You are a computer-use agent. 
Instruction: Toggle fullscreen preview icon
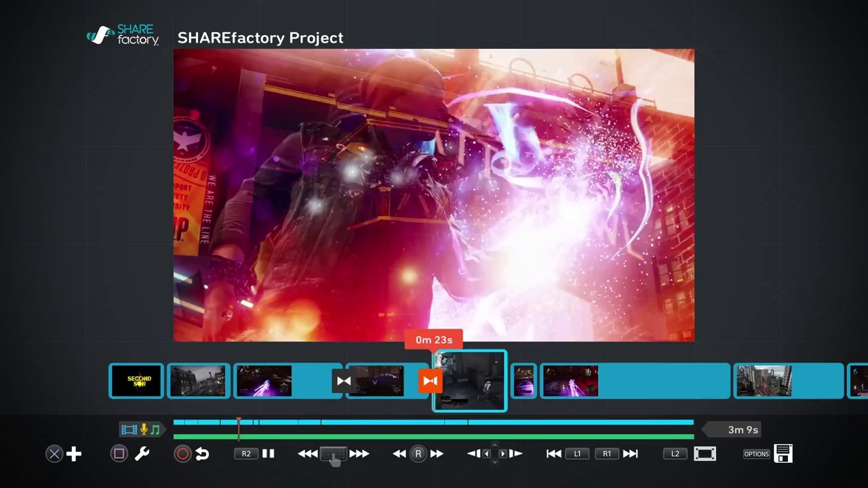pos(705,454)
